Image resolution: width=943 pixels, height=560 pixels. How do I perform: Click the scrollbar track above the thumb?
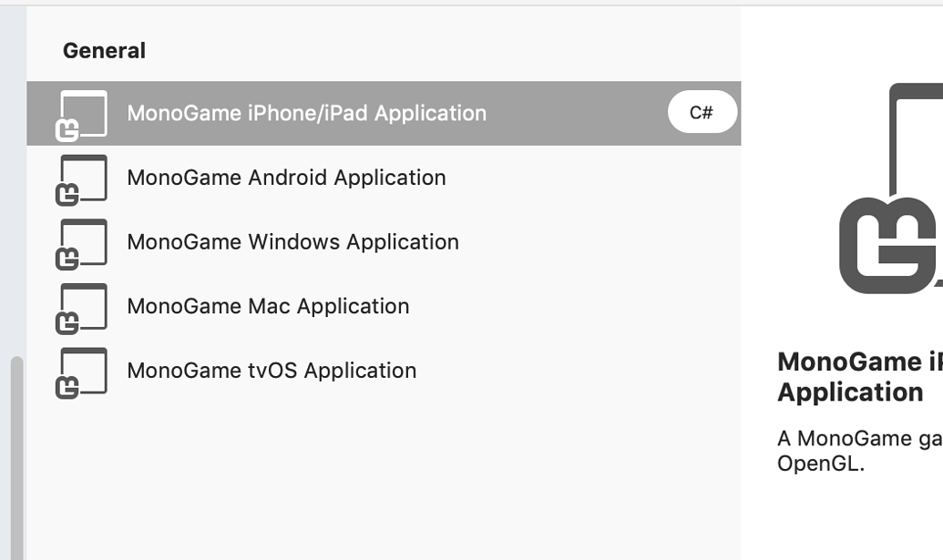[16, 182]
